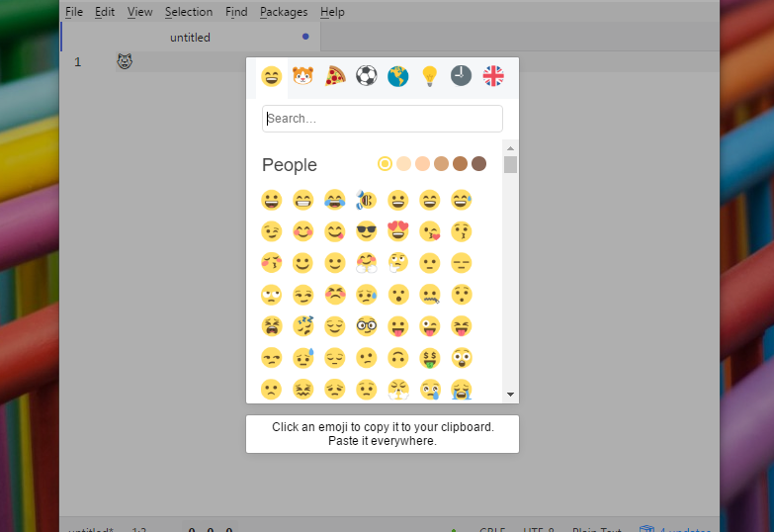Copy the rolling eyes emoji

click(272, 295)
